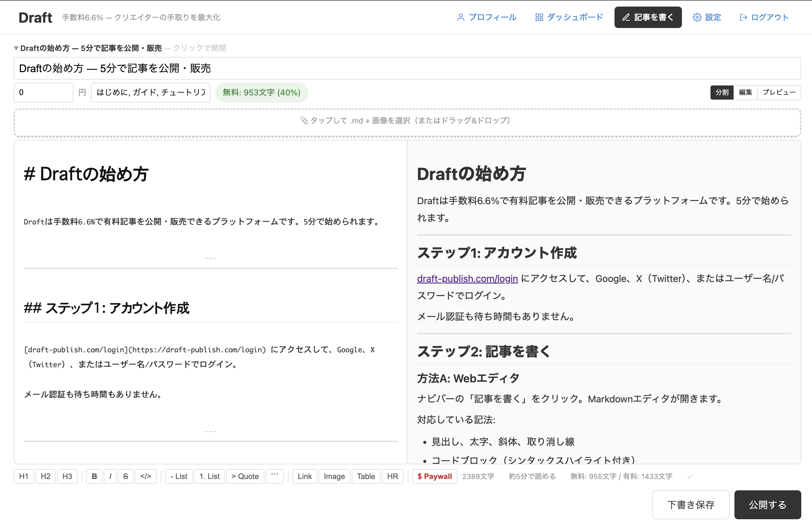Viewport: 812px width, 524px height.
Task: Switch to 編集 view mode
Action: [745, 92]
